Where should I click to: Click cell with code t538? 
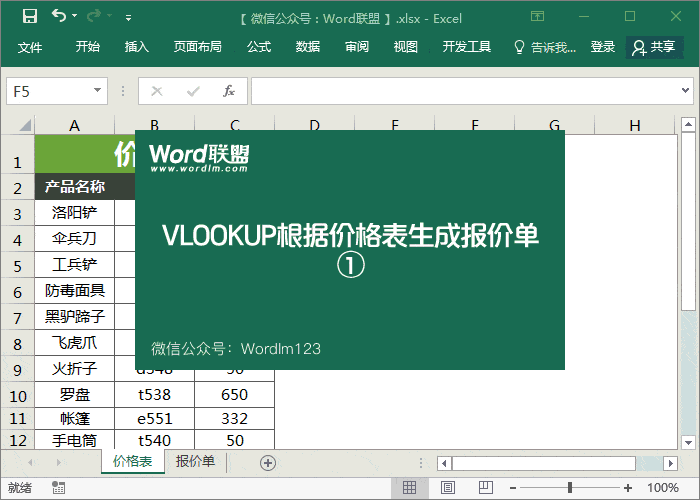point(154,394)
